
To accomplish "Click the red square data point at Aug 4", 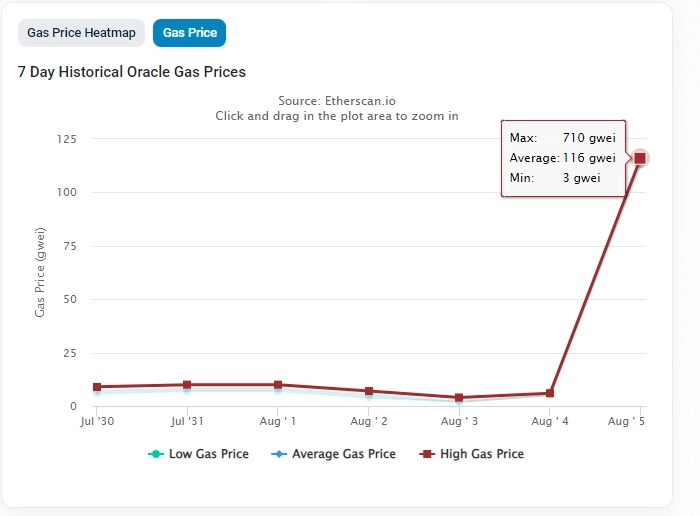I will tap(550, 393).
